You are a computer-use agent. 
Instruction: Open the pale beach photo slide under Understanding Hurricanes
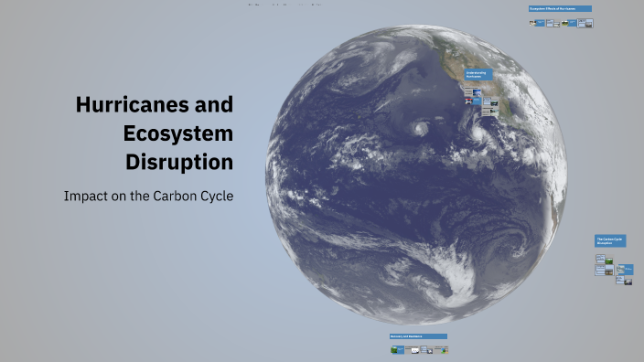490,112
